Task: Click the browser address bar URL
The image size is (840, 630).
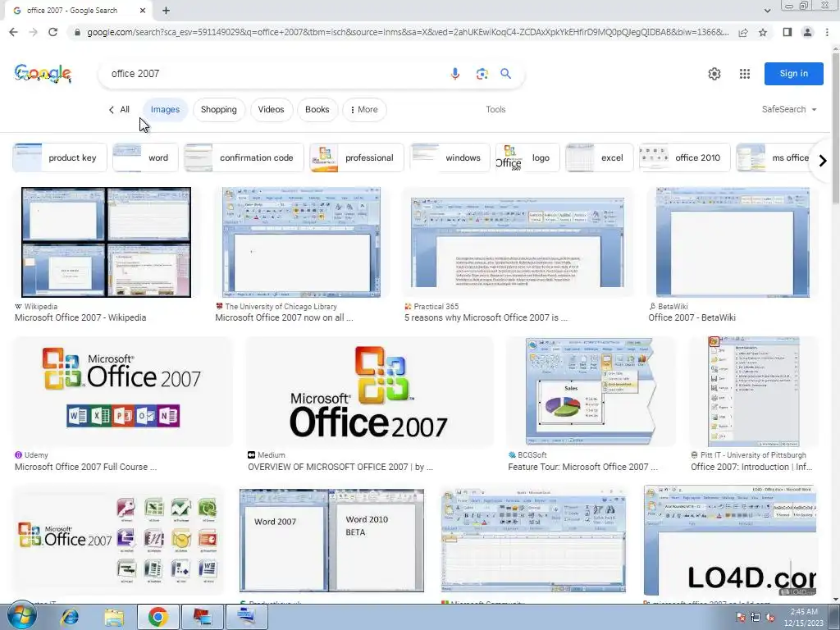Action: click(407, 32)
